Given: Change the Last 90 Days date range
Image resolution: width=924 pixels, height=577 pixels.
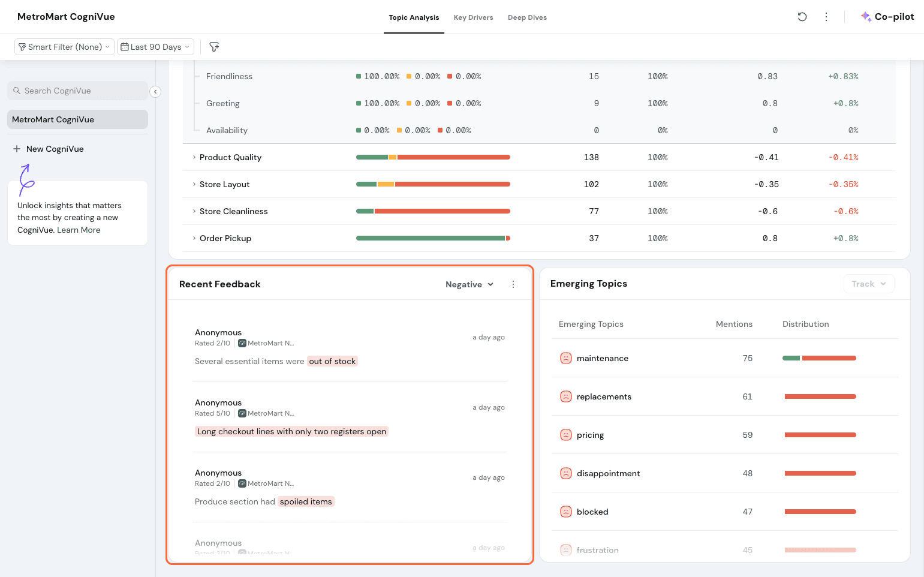Looking at the screenshot, I should point(155,47).
